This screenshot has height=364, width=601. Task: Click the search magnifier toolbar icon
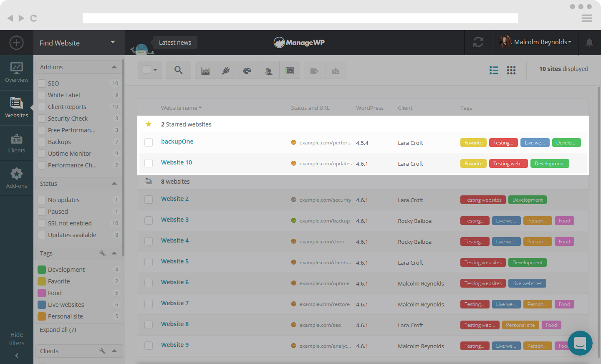[x=178, y=70]
